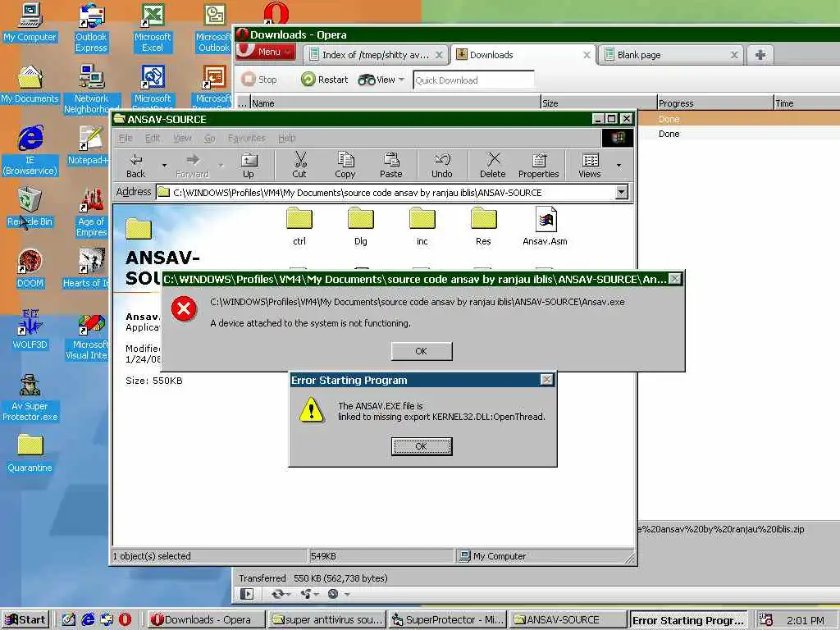
Task: Expand Address bar dropdown in ANSAV-SOURCE
Action: coord(622,192)
